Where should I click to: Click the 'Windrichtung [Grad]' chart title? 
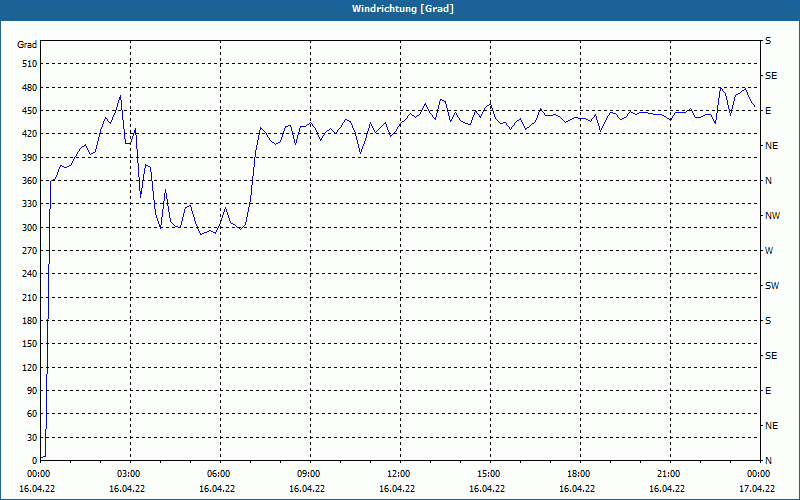click(403, 9)
